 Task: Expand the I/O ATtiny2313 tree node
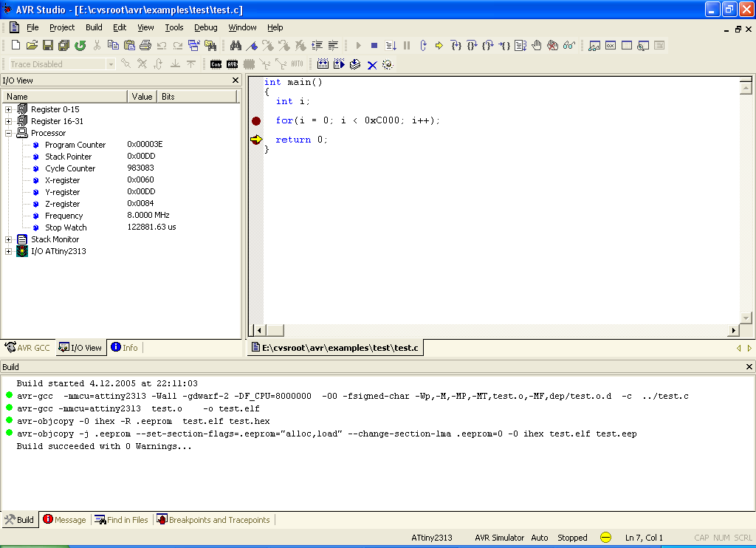(x=9, y=251)
